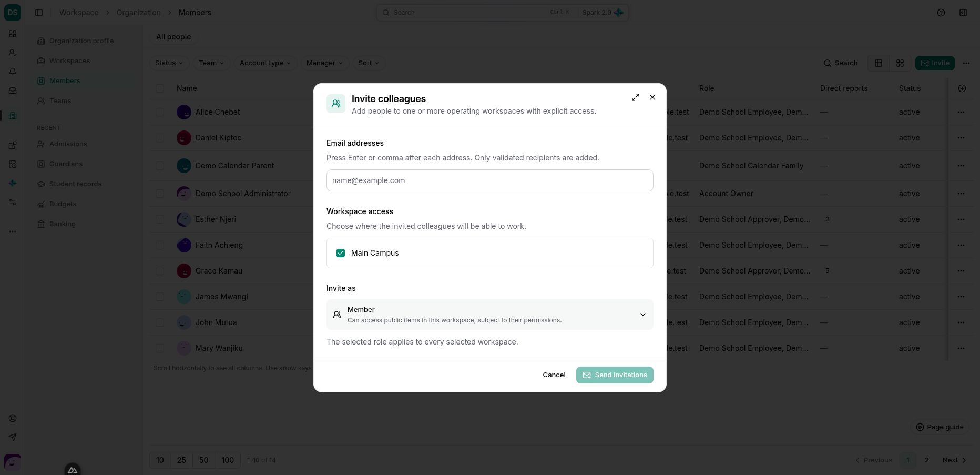Set page size to 100
The image size is (980, 475).
(x=228, y=460)
